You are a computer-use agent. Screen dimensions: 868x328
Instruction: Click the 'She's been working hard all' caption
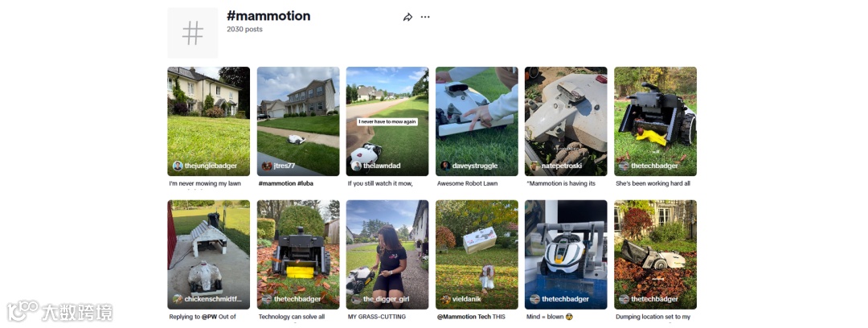[x=653, y=183]
